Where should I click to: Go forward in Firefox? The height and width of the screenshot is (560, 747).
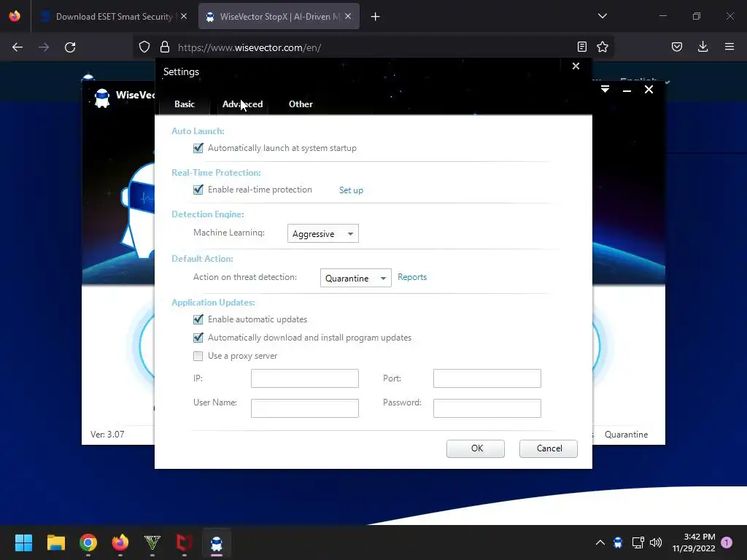pyautogui.click(x=44, y=47)
